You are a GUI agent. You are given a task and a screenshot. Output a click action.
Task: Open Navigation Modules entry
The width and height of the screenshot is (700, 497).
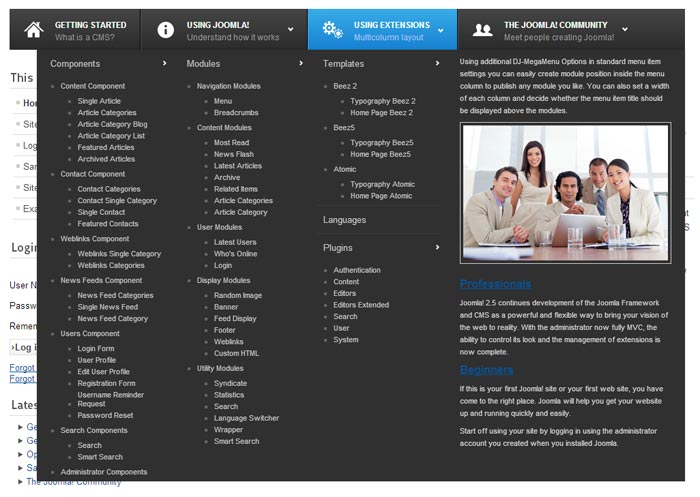pyautogui.click(x=229, y=86)
